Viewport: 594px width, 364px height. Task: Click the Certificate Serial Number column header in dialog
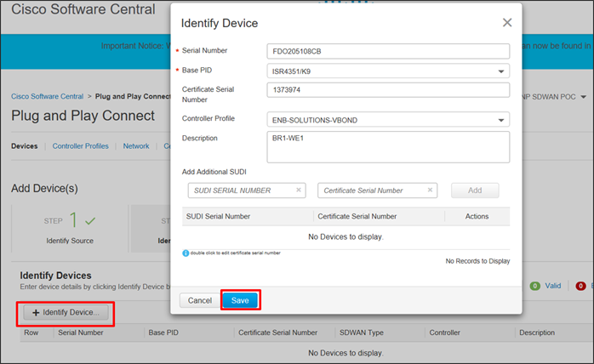(357, 216)
